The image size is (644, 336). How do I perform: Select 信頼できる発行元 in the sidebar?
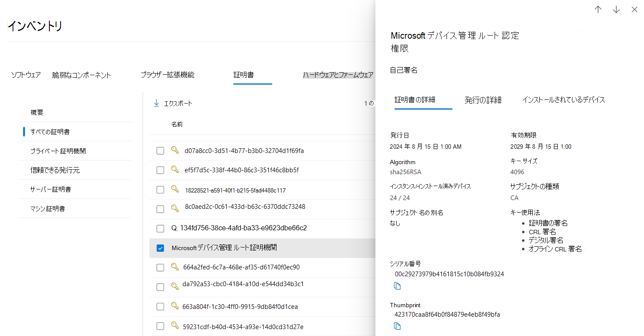(x=55, y=170)
